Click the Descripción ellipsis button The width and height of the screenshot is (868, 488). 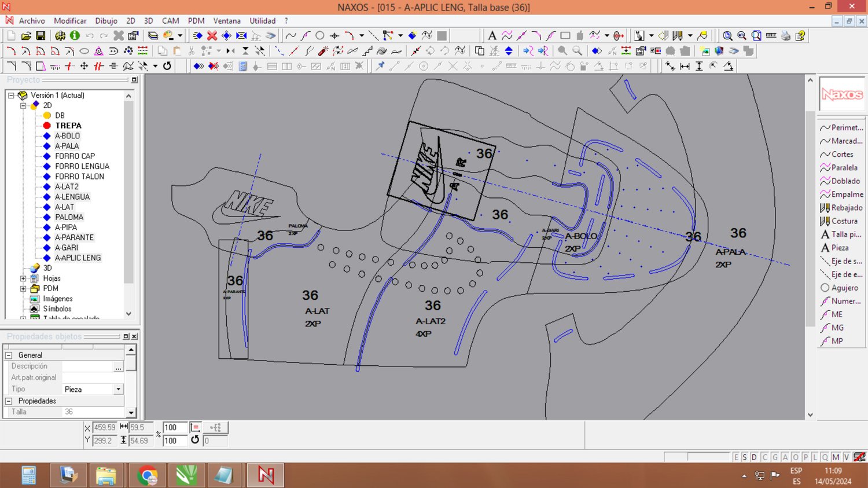coord(118,366)
